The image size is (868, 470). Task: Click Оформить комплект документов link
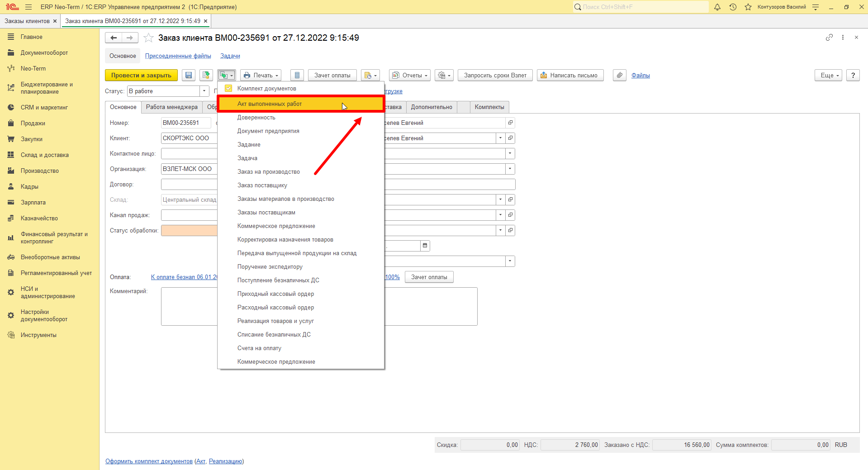[x=149, y=461]
